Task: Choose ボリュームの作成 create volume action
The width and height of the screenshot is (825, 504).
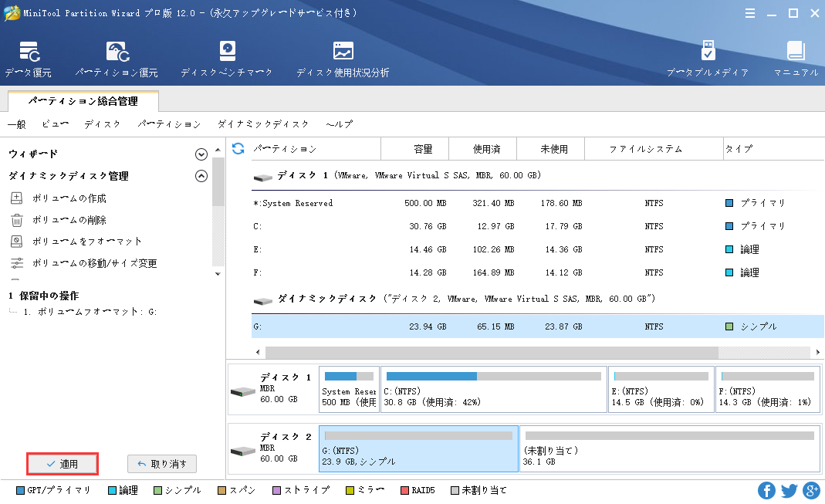Action: [69, 198]
